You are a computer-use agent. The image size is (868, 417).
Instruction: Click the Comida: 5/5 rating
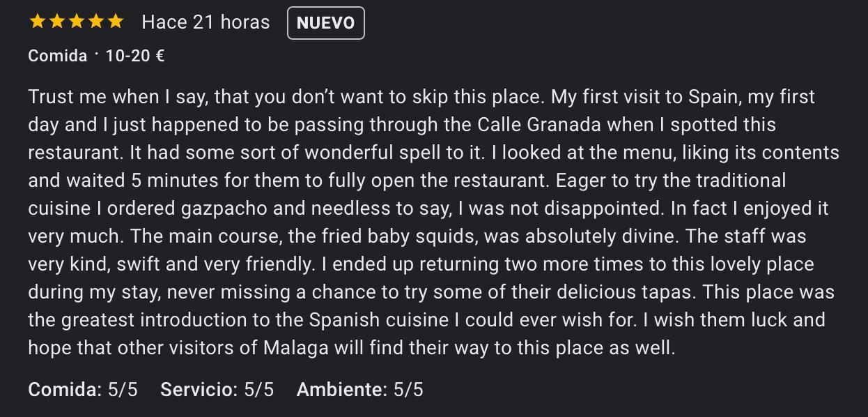(83, 389)
